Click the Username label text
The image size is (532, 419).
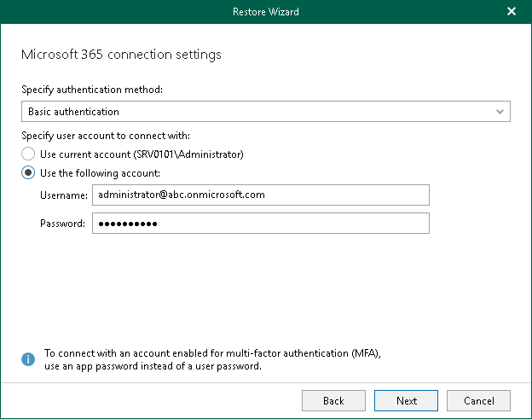tap(64, 195)
